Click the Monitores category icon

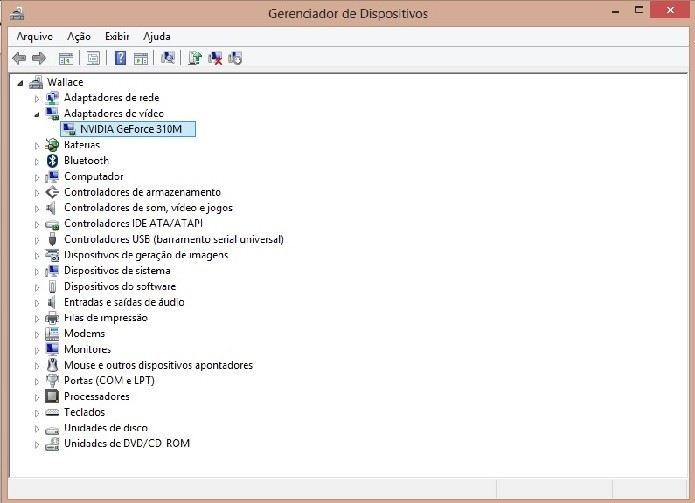point(52,349)
